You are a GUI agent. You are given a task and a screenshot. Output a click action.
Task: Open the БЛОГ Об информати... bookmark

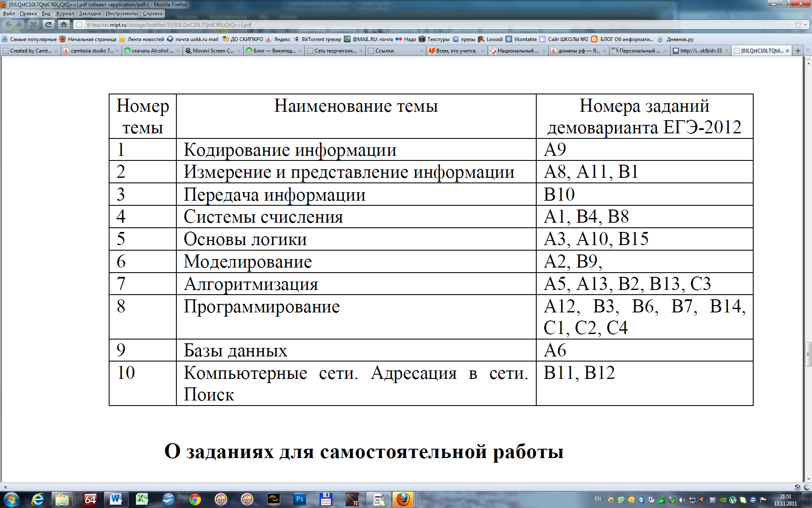pos(623,39)
